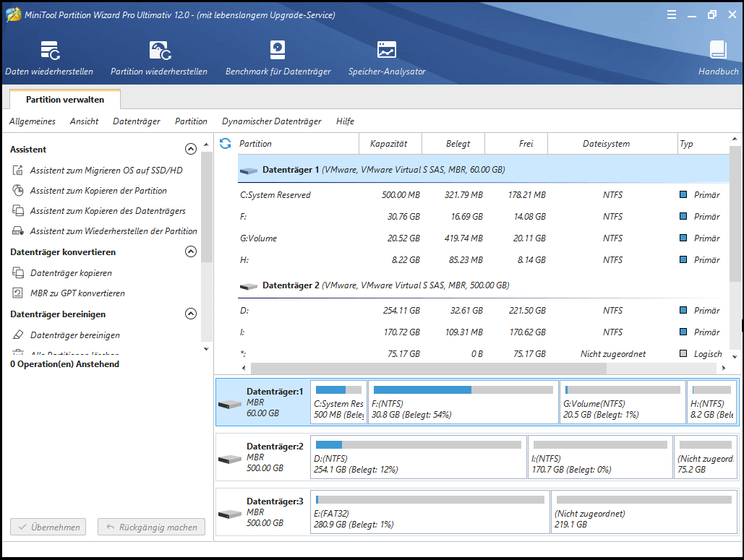Select G:Volume(NTFS) block in disk map
The width and height of the screenshot is (744, 560).
tap(623, 402)
